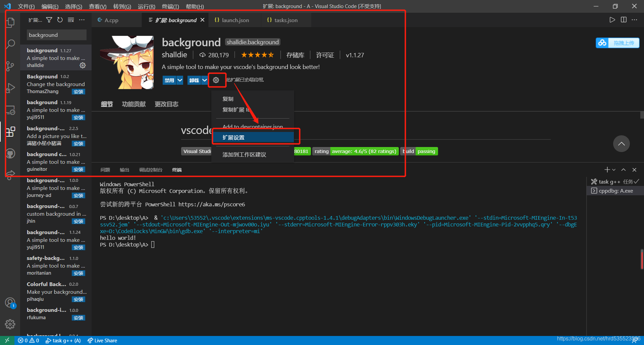Screen dimensions: 644x345
Task: Select the task g++ terminal entry
Action: click(615, 182)
